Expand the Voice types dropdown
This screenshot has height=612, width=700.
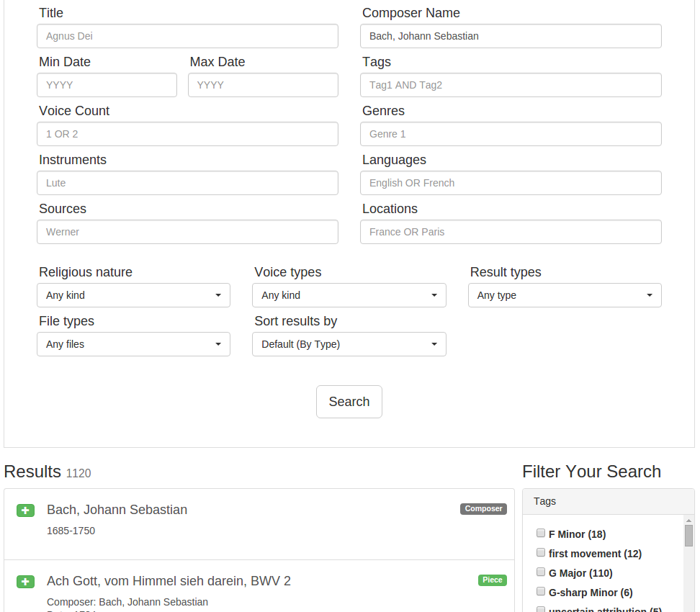coord(349,295)
